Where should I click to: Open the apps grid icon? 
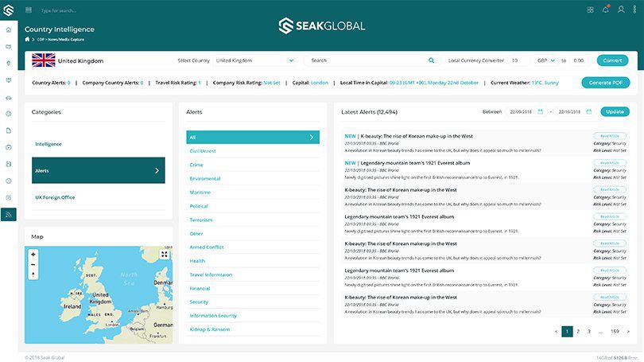coord(590,10)
